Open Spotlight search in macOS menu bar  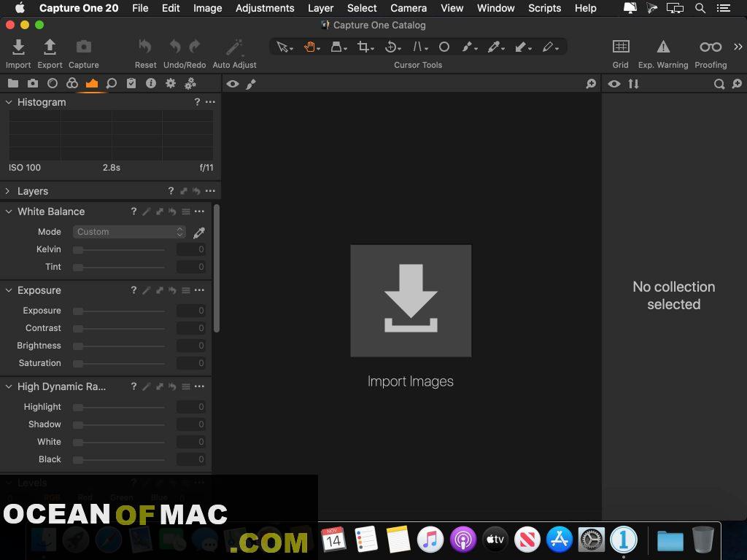click(700, 8)
